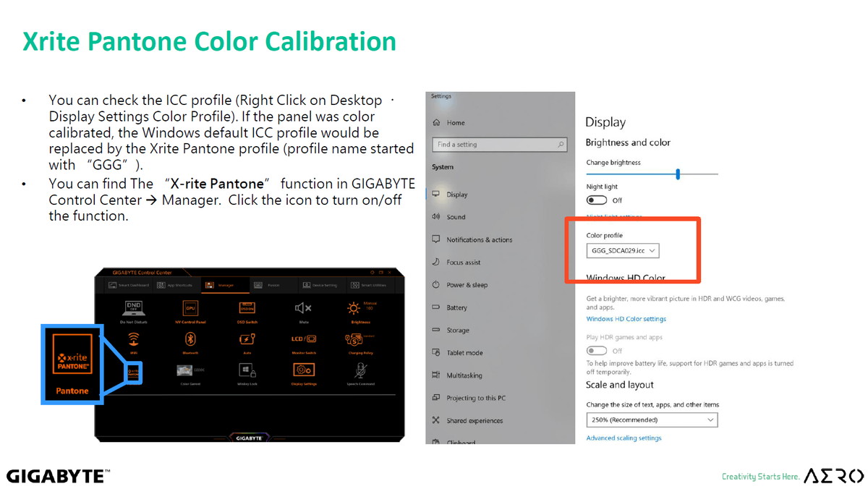Open Tablet mode settings

point(457,352)
